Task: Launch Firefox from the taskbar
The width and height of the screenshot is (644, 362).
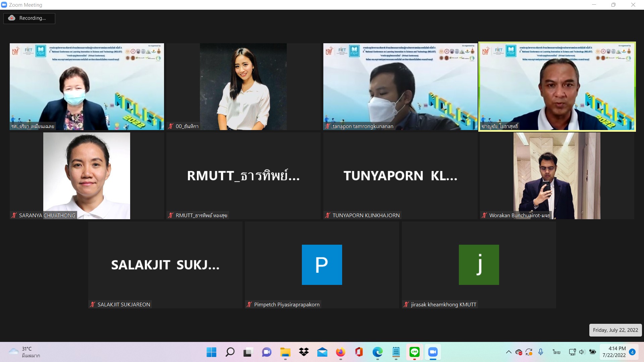Action: (340, 352)
